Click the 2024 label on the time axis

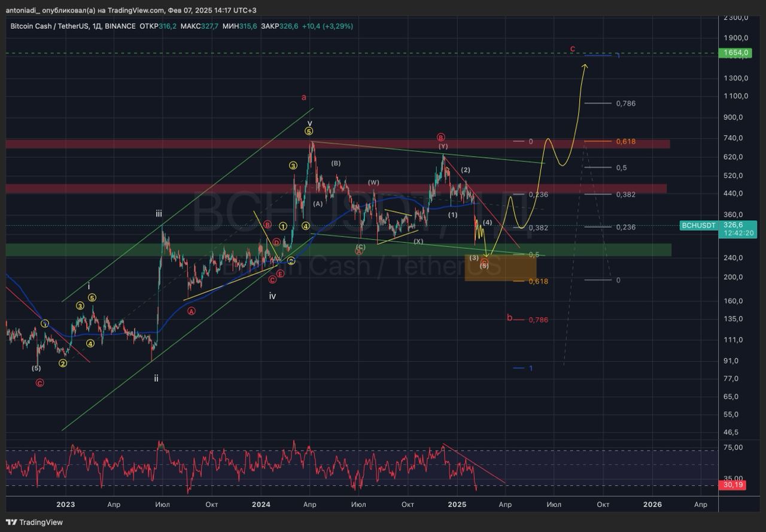pos(262,504)
